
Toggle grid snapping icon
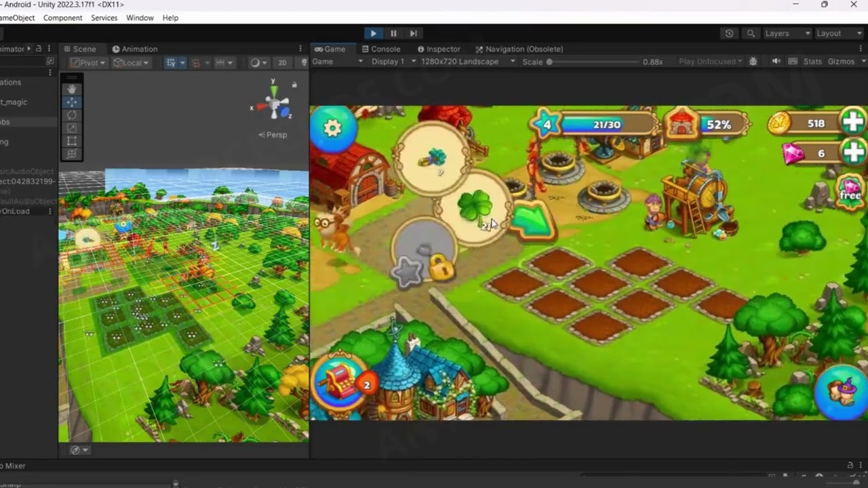195,62
